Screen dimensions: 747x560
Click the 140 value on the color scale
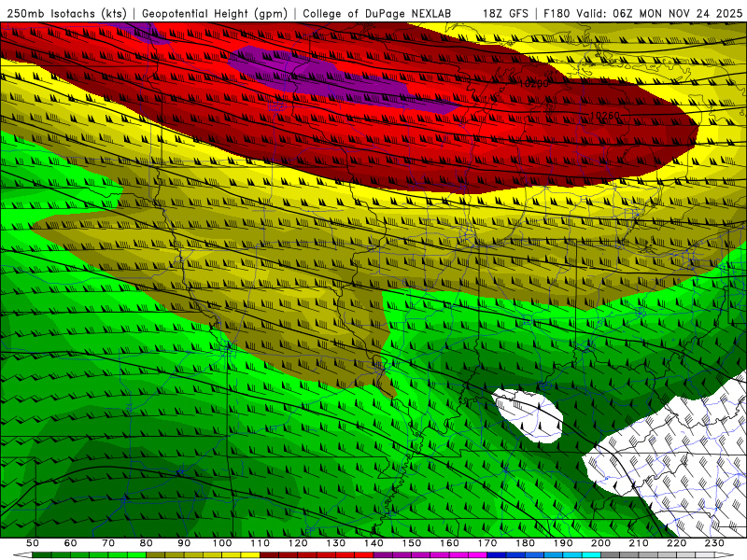(x=374, y=543)
